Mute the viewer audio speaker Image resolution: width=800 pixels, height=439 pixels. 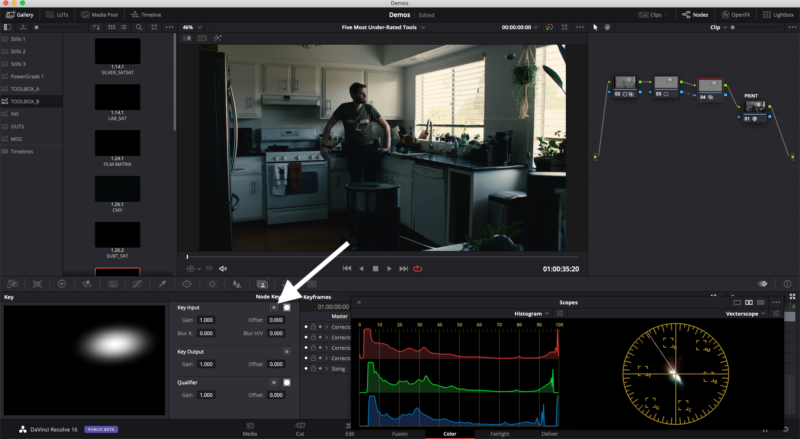(223, 269)
